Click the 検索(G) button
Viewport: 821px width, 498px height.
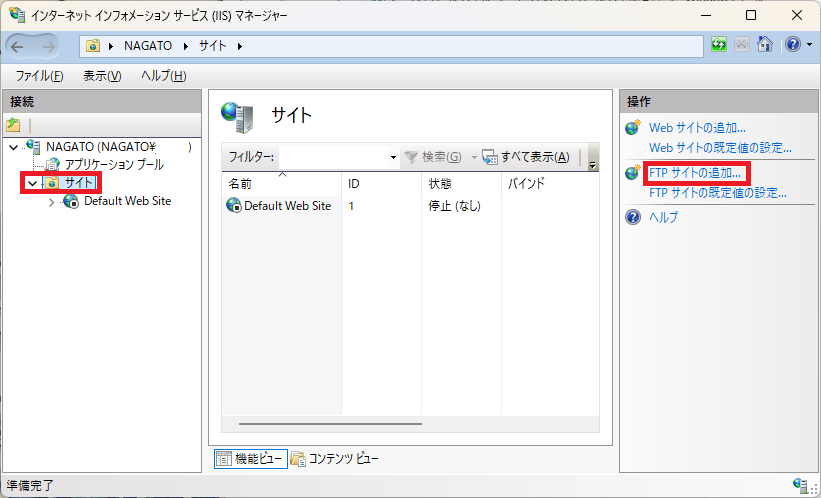(x=434, y=157)
